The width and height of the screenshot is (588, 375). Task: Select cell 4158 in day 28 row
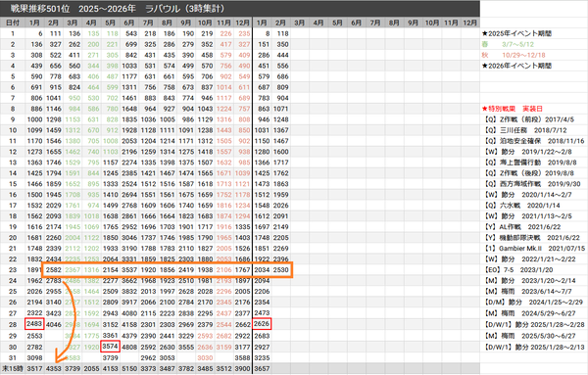pyautogui.click(x=129, y=324)
